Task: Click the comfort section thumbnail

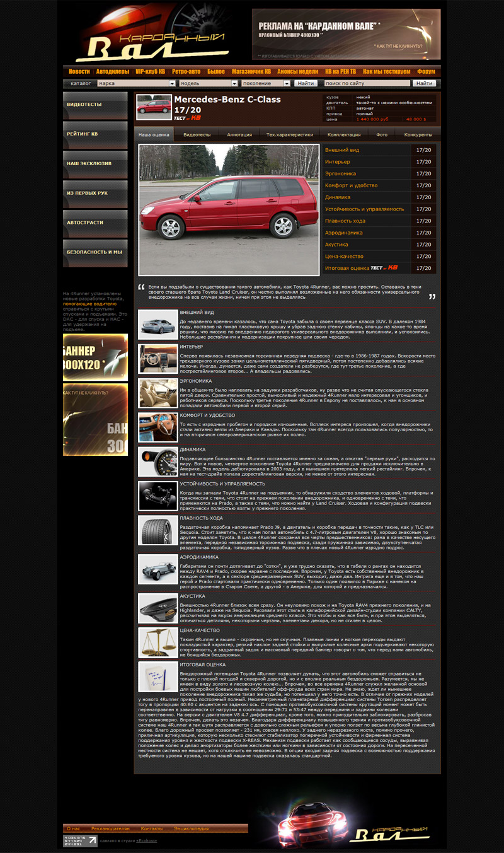Action: (x=157, y=428)
